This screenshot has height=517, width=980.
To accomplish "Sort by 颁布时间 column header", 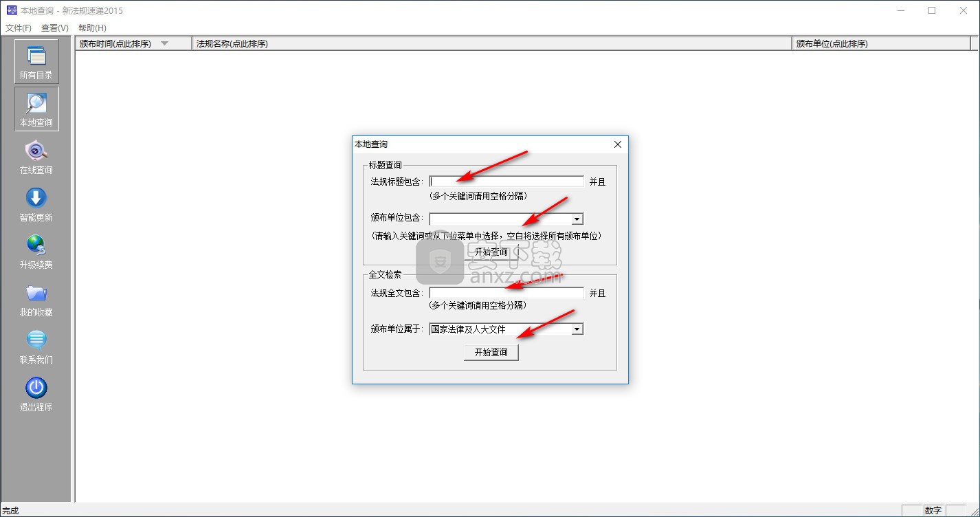I will [x=133, y=44].
